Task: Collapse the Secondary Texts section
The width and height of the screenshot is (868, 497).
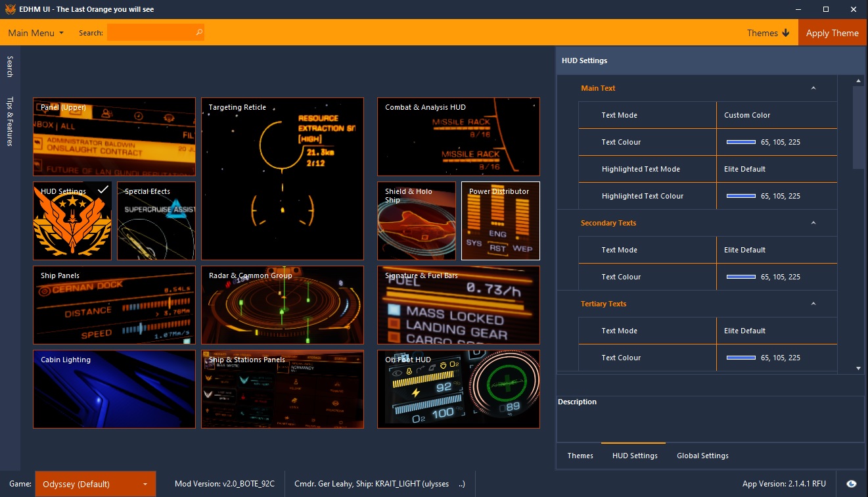Action: (x=813, y=223)
